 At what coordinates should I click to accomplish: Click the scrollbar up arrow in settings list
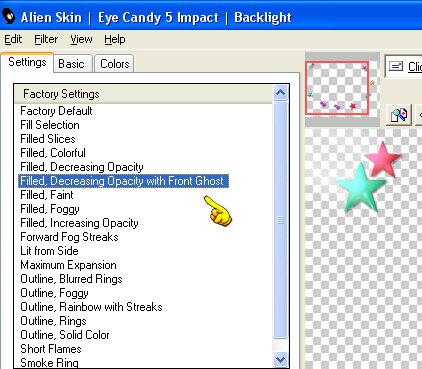[280, 92]
